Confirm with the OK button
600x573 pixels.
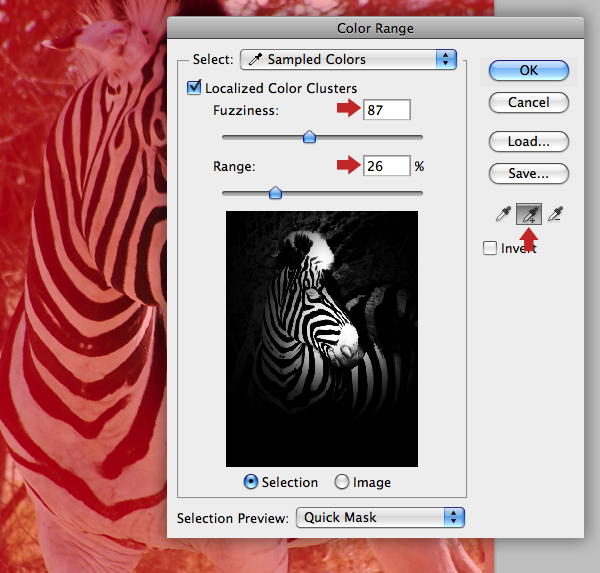tap(529, 70)
